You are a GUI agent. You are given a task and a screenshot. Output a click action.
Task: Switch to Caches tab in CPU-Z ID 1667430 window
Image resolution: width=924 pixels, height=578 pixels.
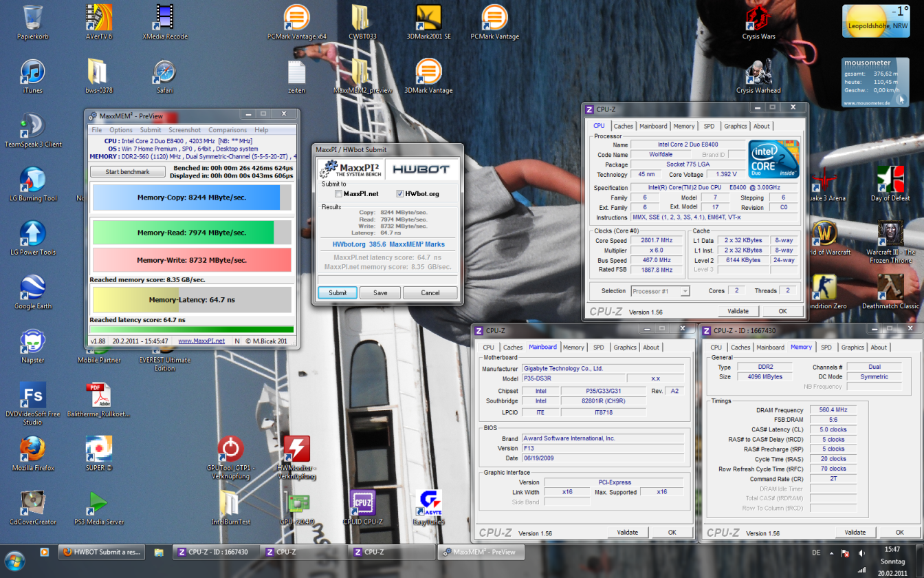coord(740,347)
